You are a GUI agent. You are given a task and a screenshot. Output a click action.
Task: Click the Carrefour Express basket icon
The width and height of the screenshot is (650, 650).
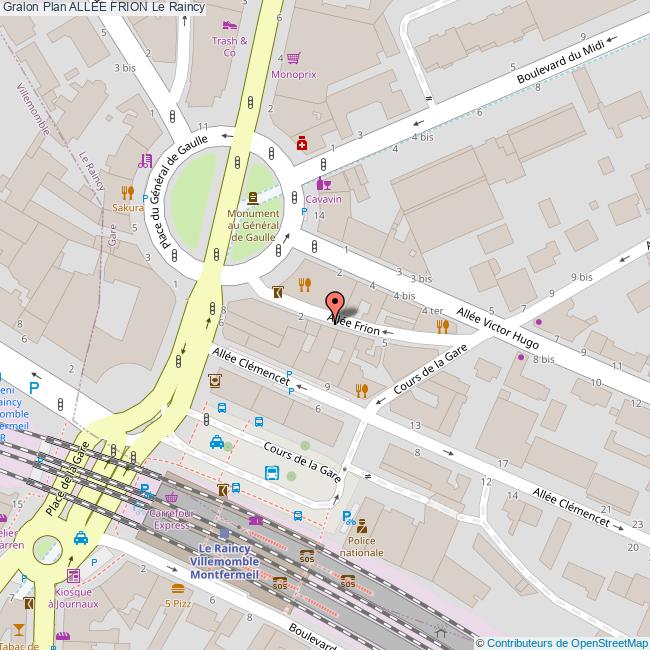pyautogui.click(x=171, y=498)
